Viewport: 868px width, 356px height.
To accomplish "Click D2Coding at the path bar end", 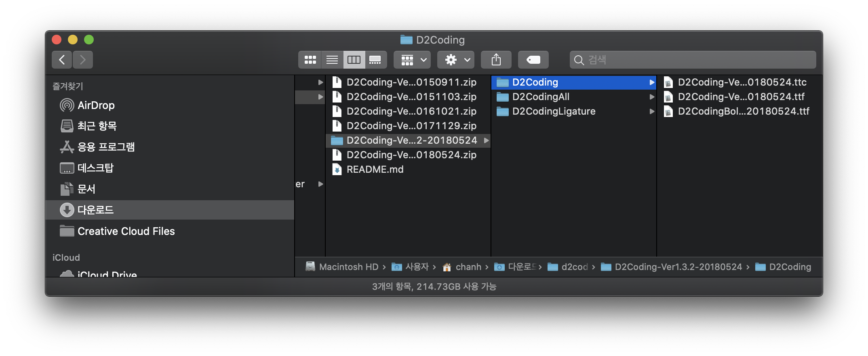I will 783,267.
